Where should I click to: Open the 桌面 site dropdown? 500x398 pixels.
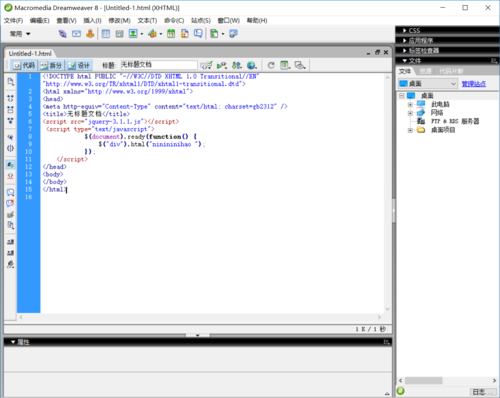[428, 84]
